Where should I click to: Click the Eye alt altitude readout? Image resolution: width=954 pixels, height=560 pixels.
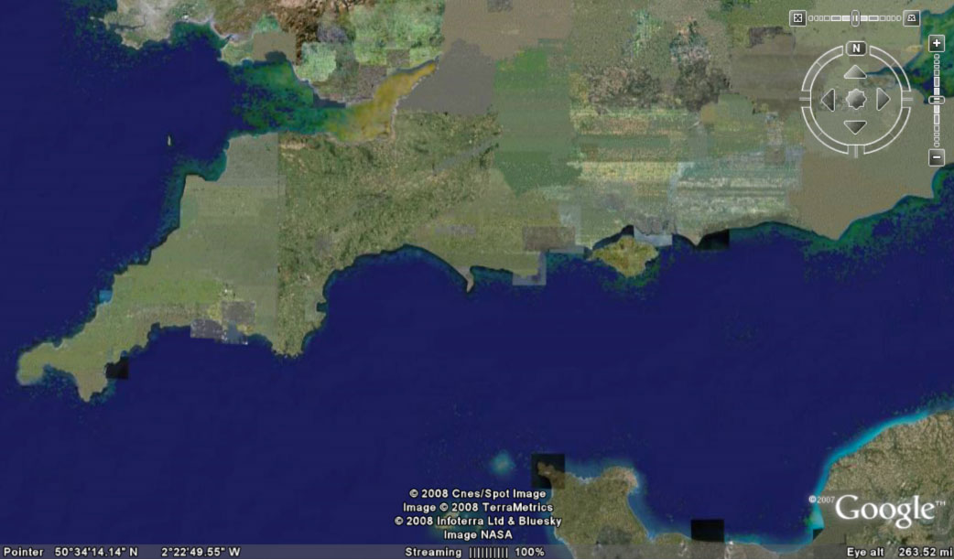899,552
